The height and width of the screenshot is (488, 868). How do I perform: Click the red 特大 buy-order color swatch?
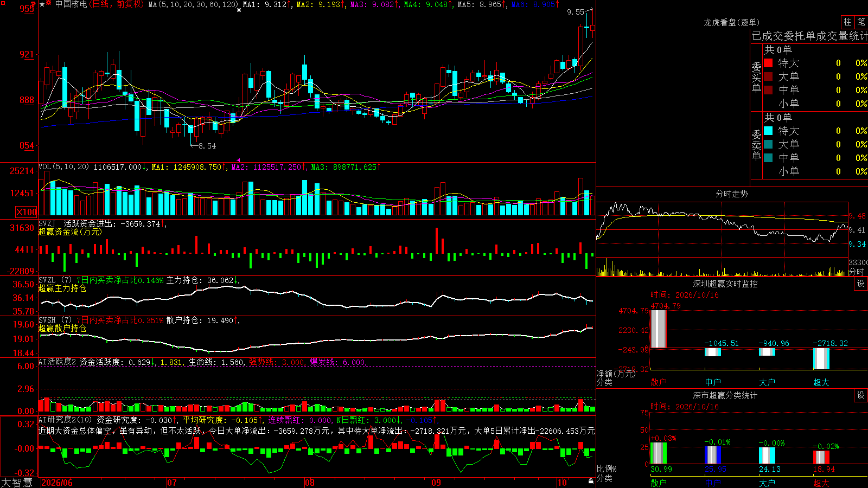(768, 63)
